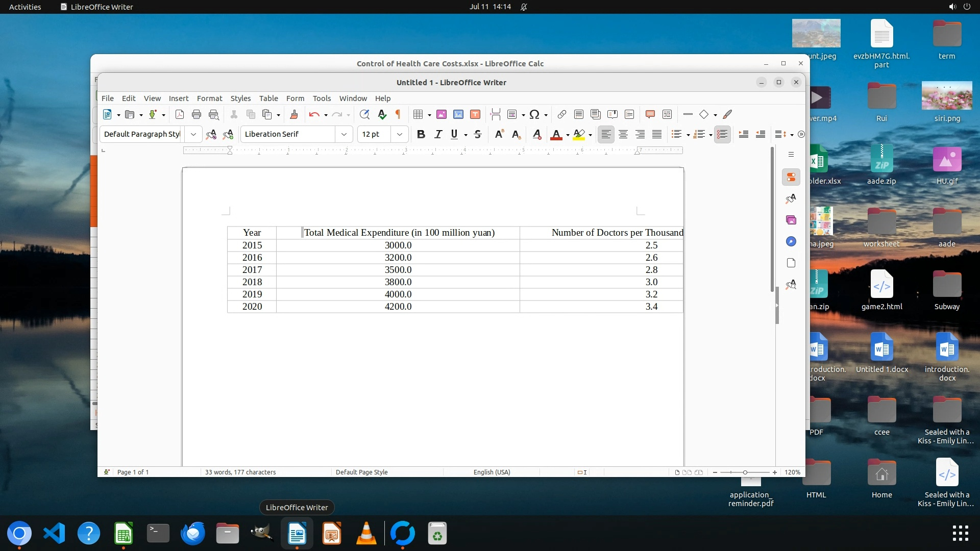Screen dimensions: 980x551
Task: Expand the font name dropdown
Action: click(344, 134)
